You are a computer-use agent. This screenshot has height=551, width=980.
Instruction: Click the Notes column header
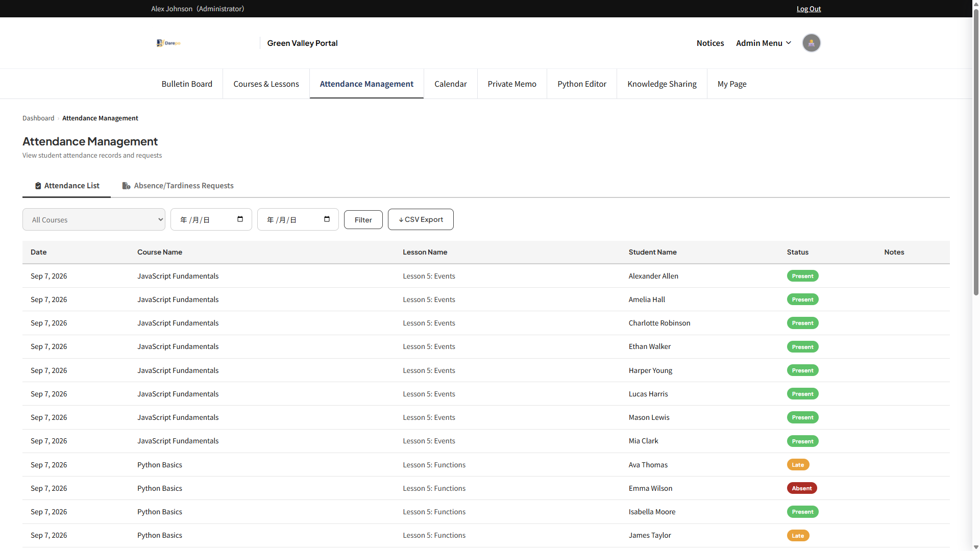point(894,252)
